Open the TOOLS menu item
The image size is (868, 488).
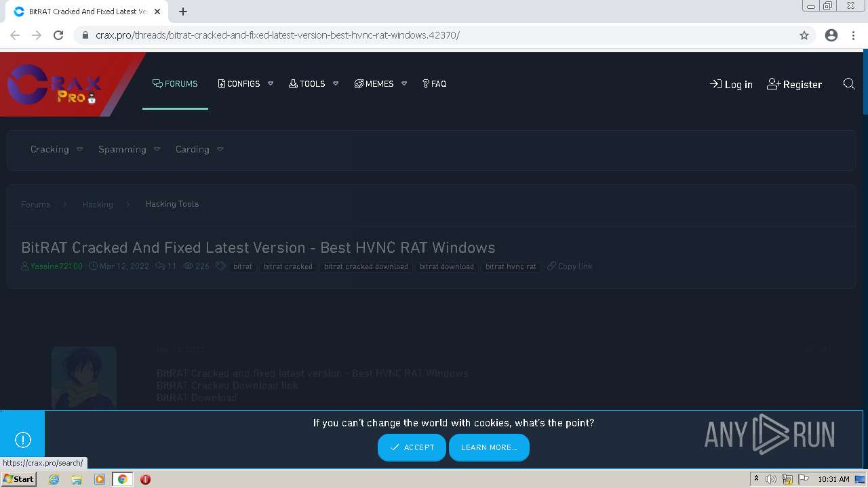[x=307, y=84]
